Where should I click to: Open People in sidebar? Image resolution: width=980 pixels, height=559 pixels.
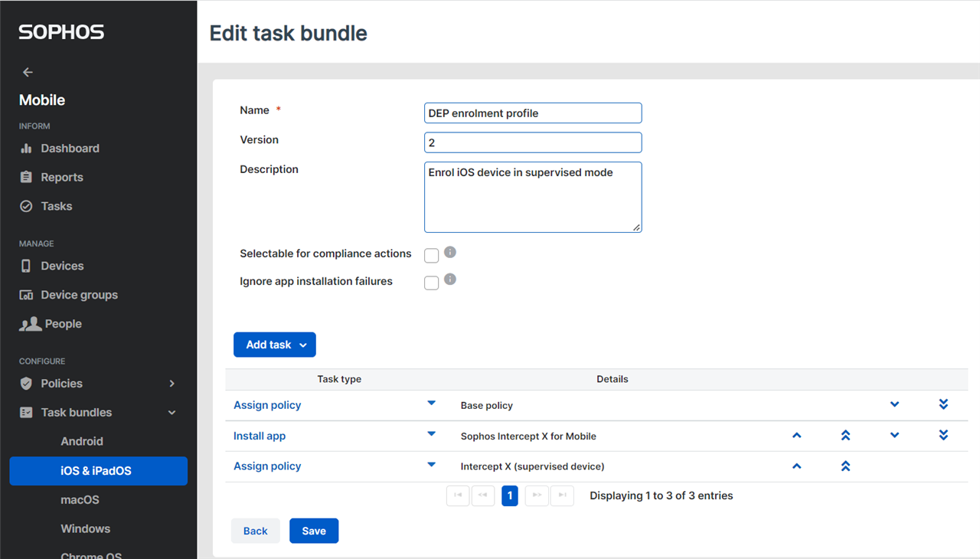pyautogui.click(x=63, y=325)
